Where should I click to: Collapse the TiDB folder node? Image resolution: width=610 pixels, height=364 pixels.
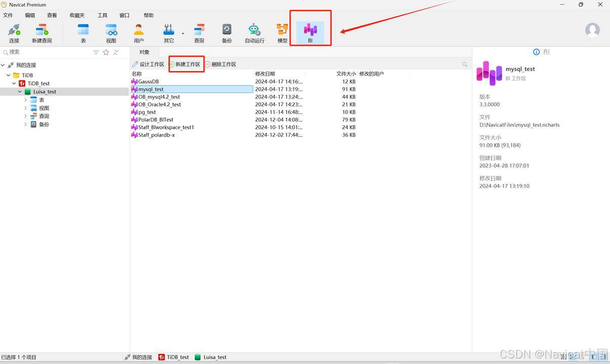pos(9,75)
